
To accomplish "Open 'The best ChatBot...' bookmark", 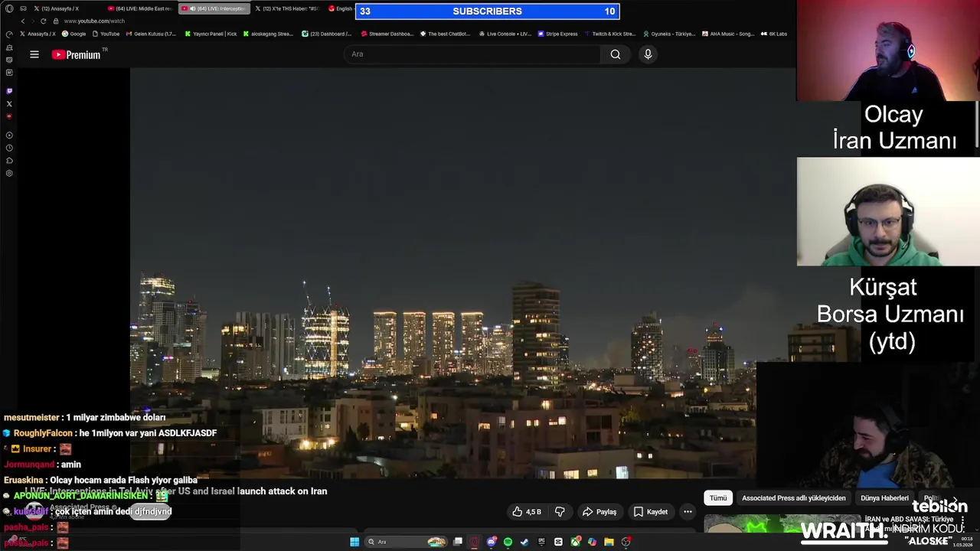I will (445, 34).
